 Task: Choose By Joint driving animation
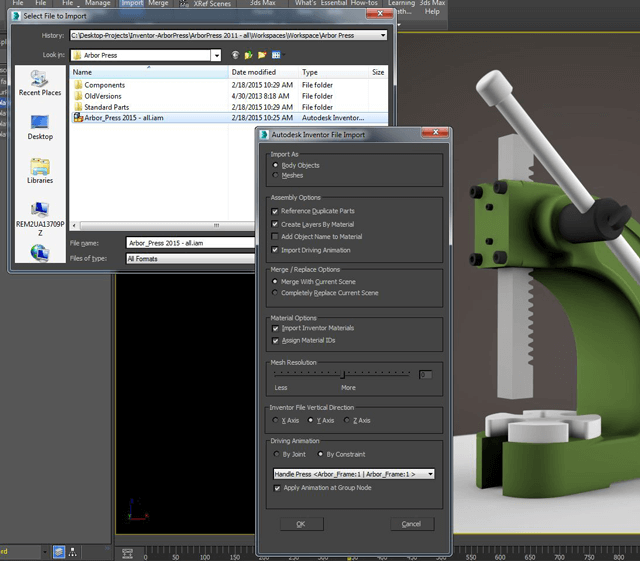(x=276, y=454)
